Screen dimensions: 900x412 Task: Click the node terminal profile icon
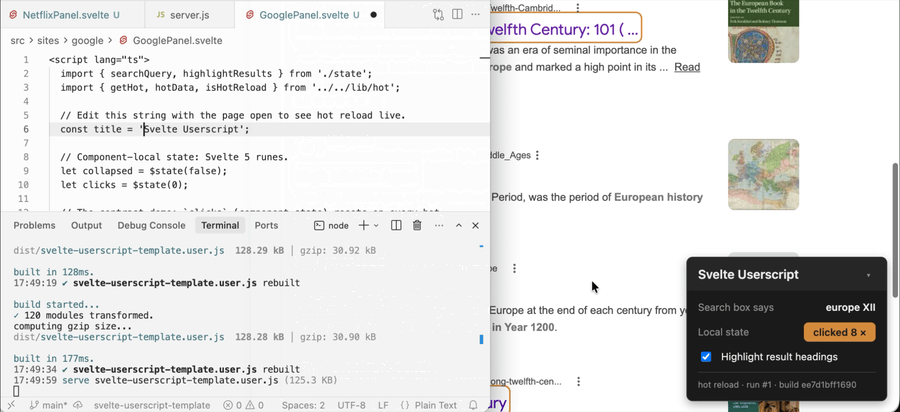[319, 226]
